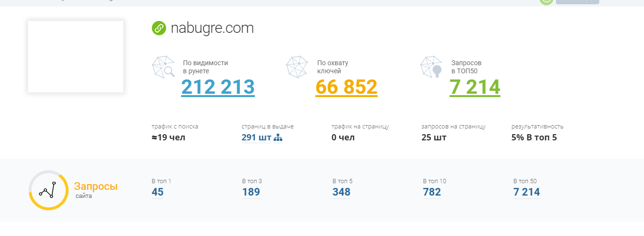Open the 291 шт pages in results link
This screenshot has height=236, width=644.
256,138
